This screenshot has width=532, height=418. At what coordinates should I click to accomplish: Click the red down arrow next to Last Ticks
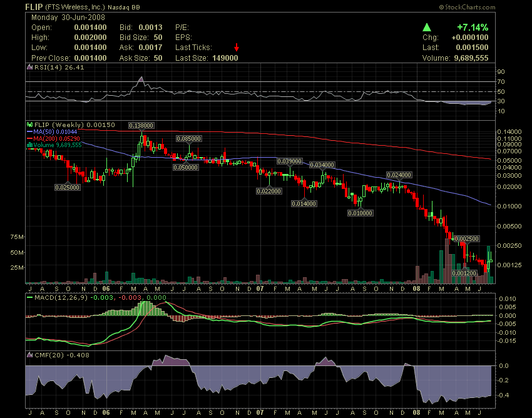[237, 48]
